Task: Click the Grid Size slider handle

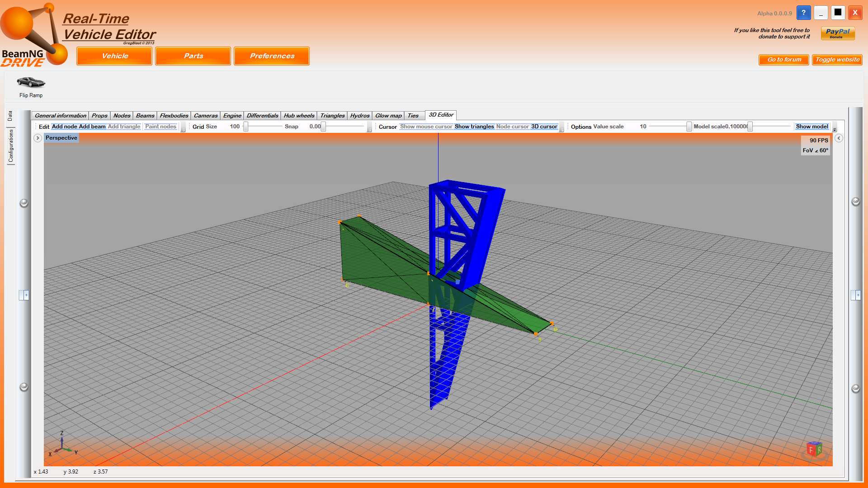Action: click(x=246, y=127)
